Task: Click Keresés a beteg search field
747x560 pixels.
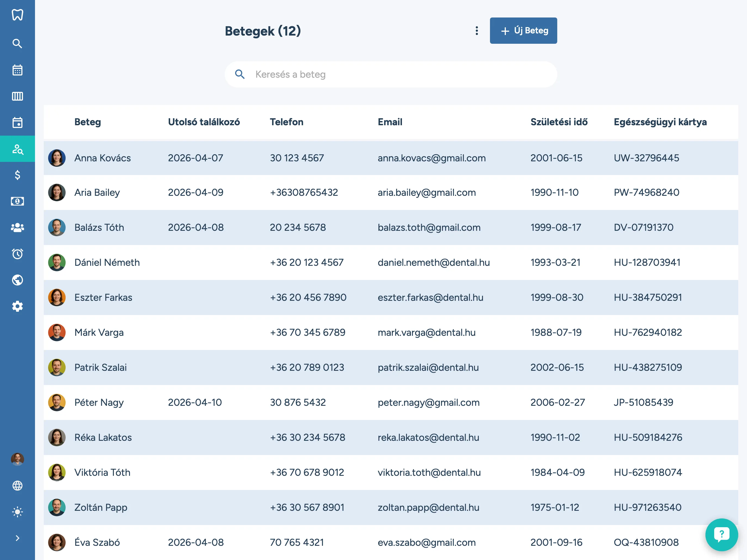Action: coord(390,74)
